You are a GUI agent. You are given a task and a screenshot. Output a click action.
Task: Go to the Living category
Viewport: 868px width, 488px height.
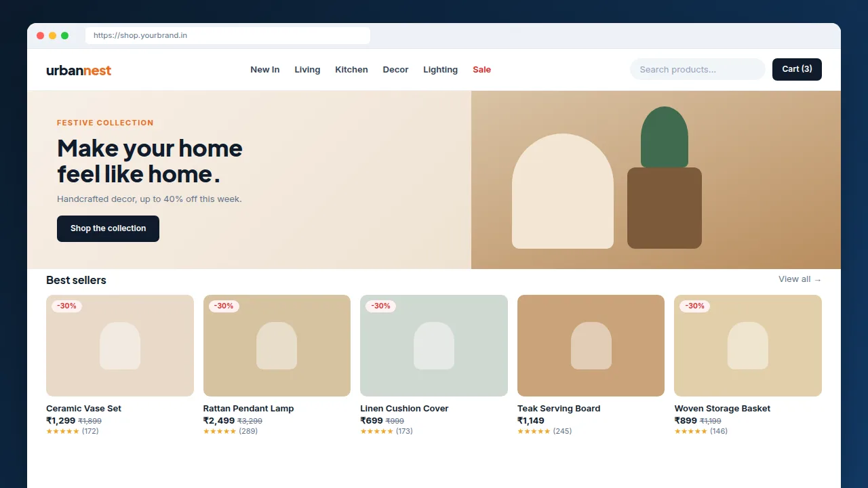[x=307, y=70]
